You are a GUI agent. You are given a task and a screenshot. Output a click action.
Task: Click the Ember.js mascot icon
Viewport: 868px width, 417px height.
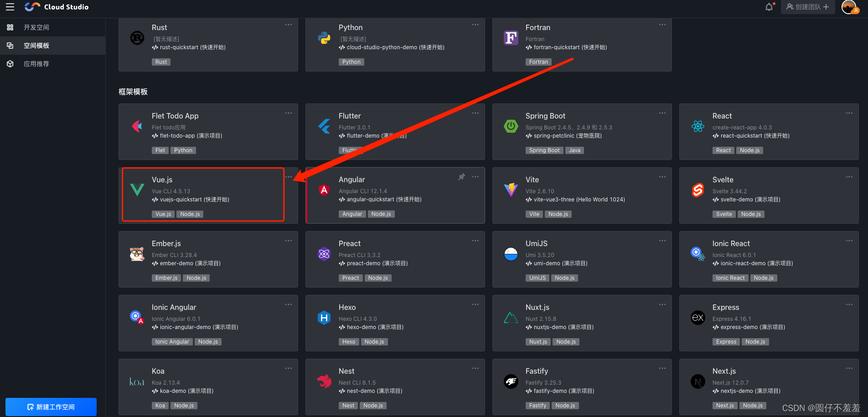tap(137, 254)
